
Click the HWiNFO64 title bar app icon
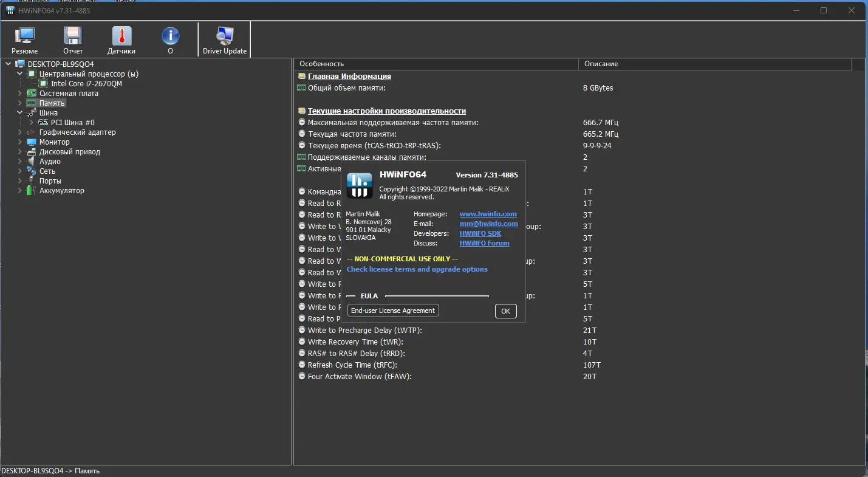pyautogui.click(x=10, y=10)
